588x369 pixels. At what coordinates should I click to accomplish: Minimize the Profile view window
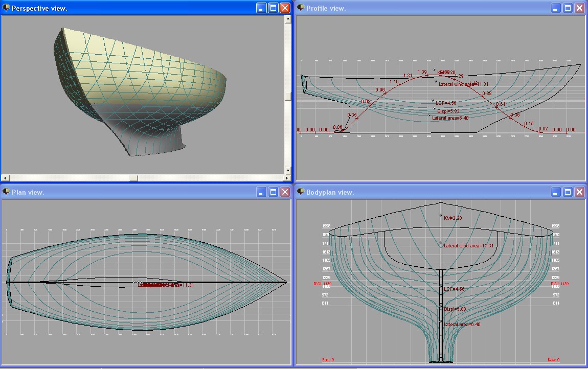click(x=555, y=8)
